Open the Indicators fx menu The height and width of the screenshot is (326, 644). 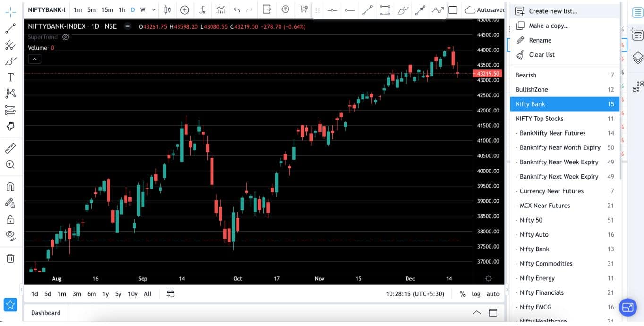coord(203,9)
